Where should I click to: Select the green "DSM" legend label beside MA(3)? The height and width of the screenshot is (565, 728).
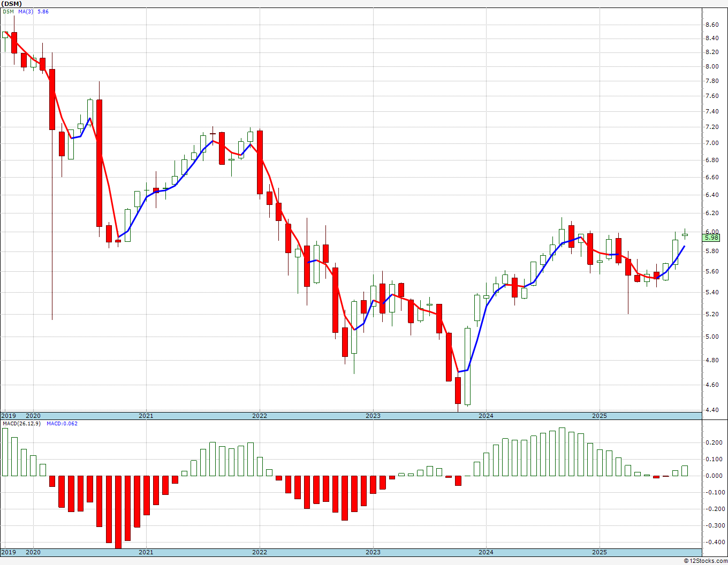click(x=8, y=11)
